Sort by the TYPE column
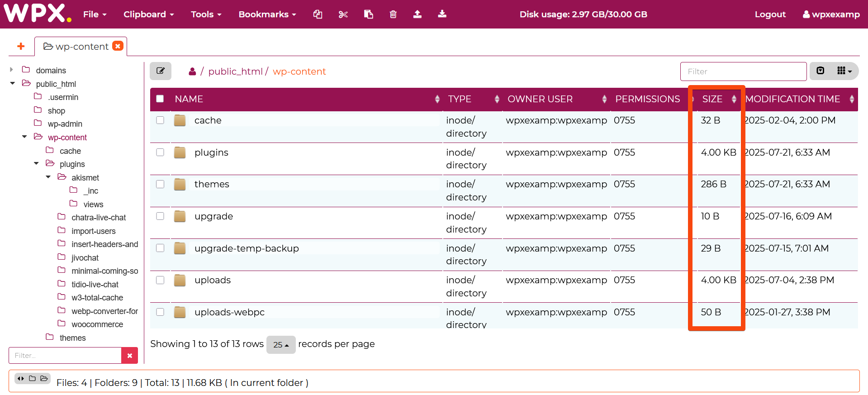Viewport: 868px width, 395px height. pyautogui.click(x=473, y=99)
